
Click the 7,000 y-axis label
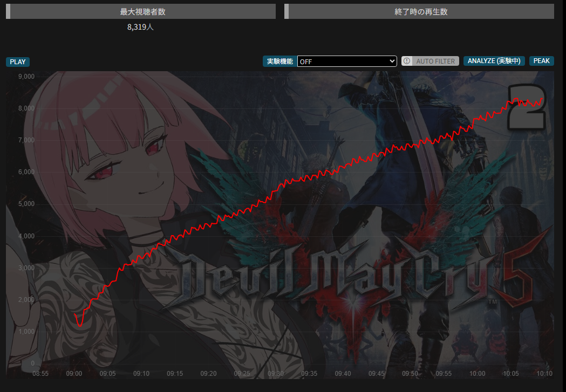[26, 140]
